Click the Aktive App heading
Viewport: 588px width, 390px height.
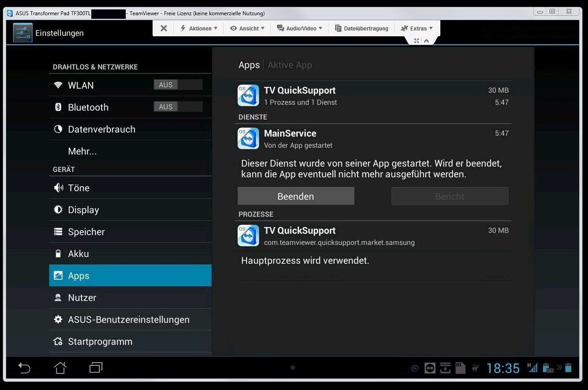click(290, 65)
